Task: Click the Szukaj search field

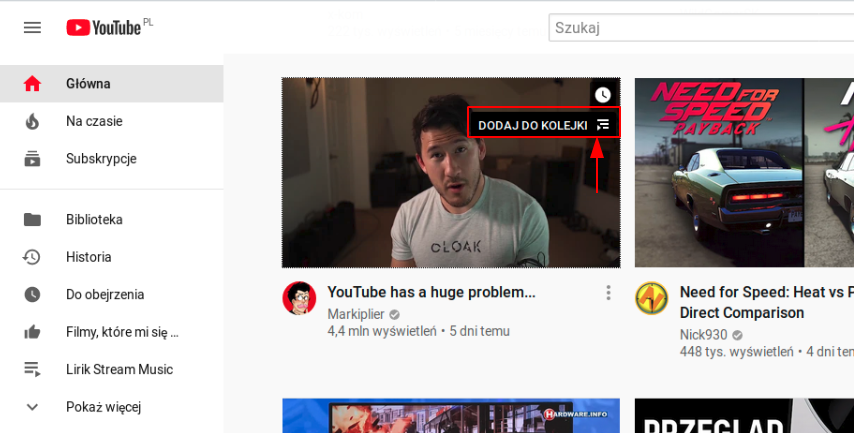Action: (702, 28)
